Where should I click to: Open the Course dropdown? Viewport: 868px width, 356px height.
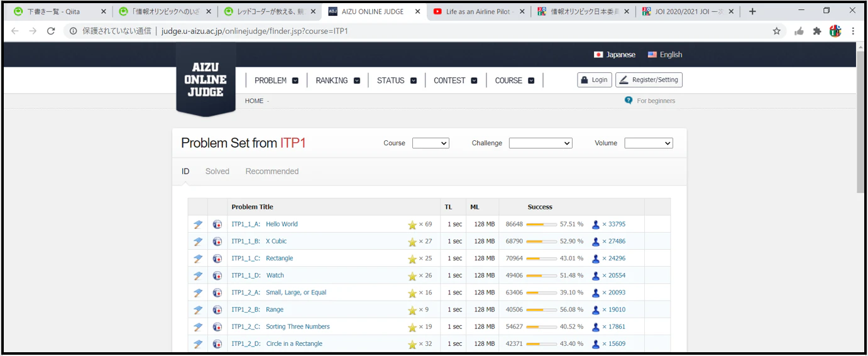pyautogui.click(x=431, y=143)
